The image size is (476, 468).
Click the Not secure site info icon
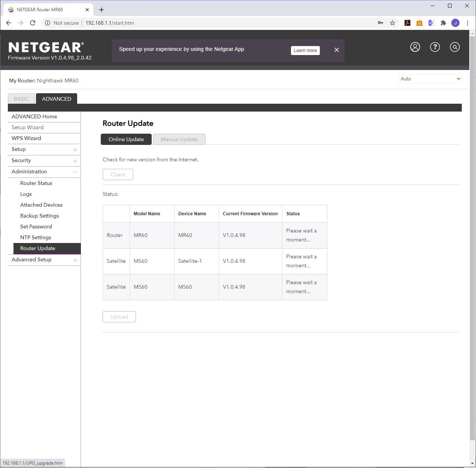click(48, 23)
